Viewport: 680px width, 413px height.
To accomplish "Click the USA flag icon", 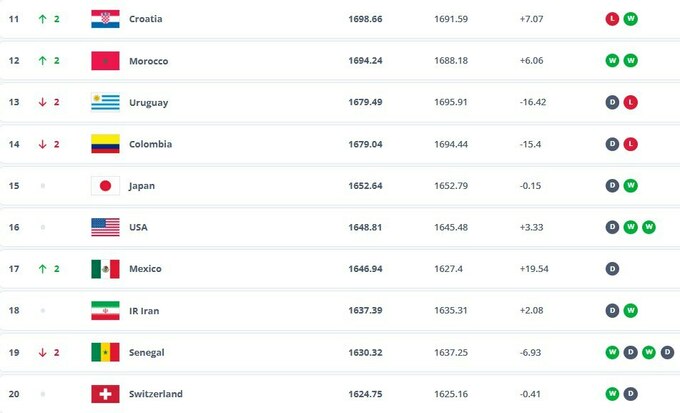I will 105,227.
